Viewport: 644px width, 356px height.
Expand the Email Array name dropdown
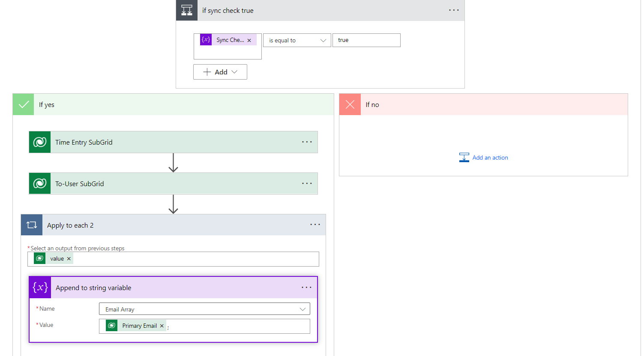click(303, 309)
